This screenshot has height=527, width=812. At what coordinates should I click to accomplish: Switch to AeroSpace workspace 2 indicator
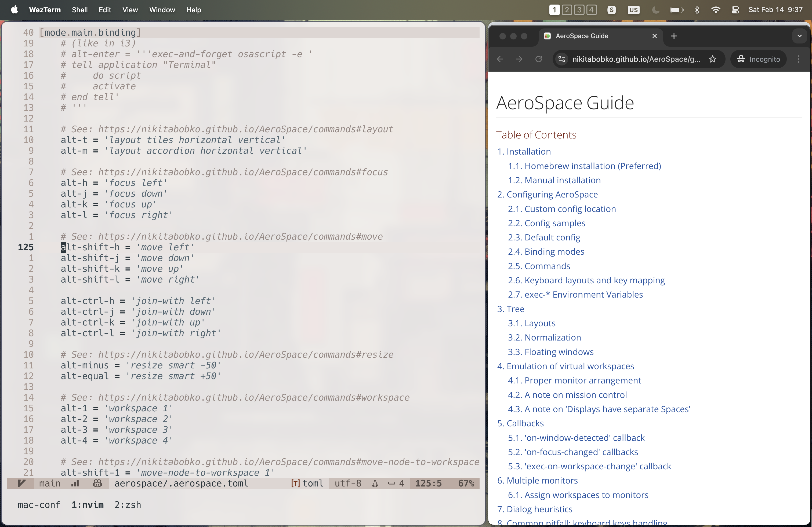pyautogui.click(x=567, y=10)
